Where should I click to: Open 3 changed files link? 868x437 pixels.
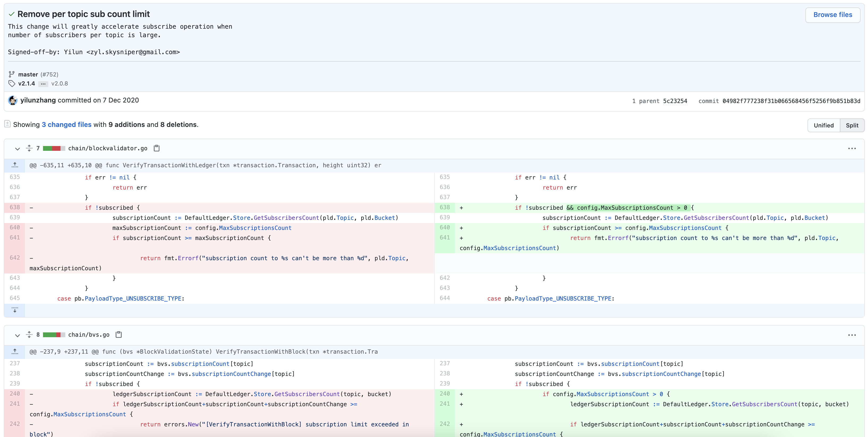66,125
